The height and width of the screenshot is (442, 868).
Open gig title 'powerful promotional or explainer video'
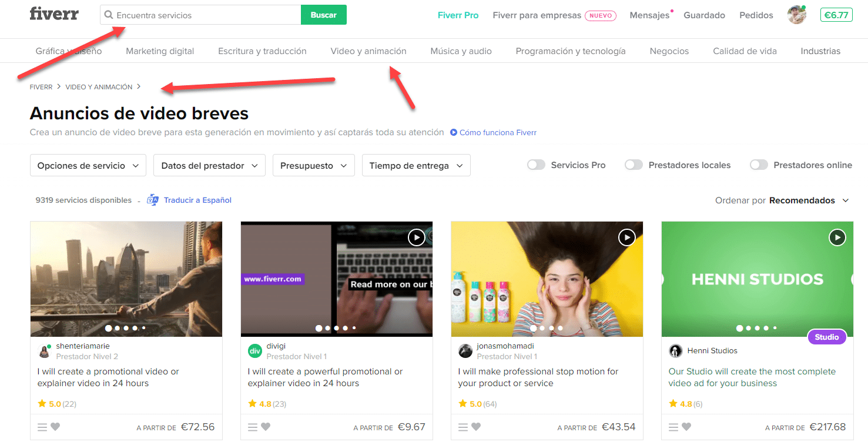(325, 377)
